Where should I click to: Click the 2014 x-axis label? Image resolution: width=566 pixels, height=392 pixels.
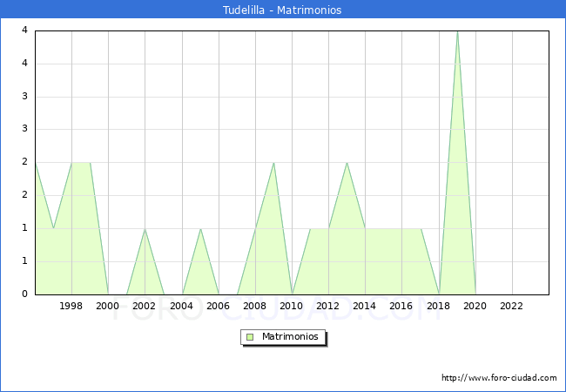tap(364, 306)
